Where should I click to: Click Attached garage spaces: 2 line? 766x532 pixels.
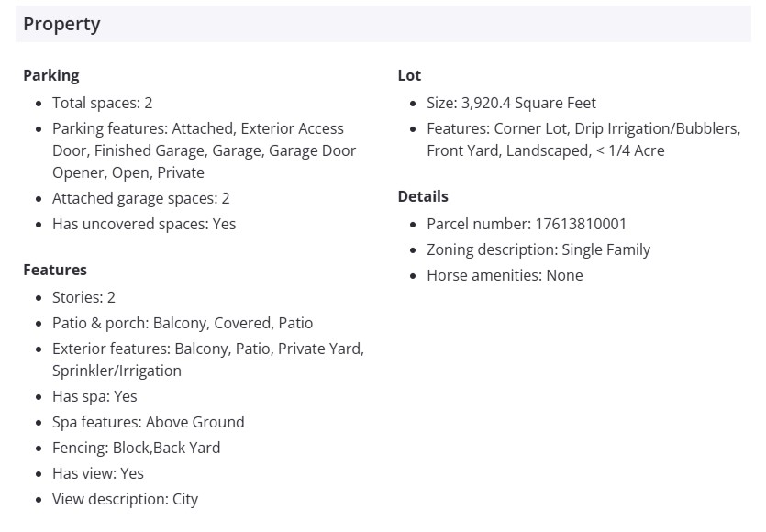140,198
